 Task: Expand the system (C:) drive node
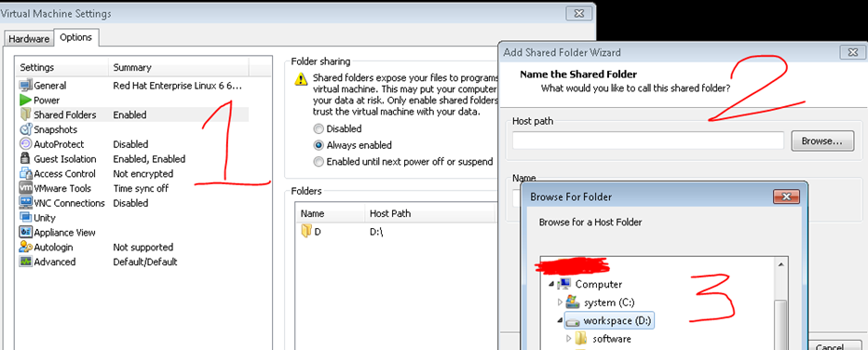click(560, 303)
